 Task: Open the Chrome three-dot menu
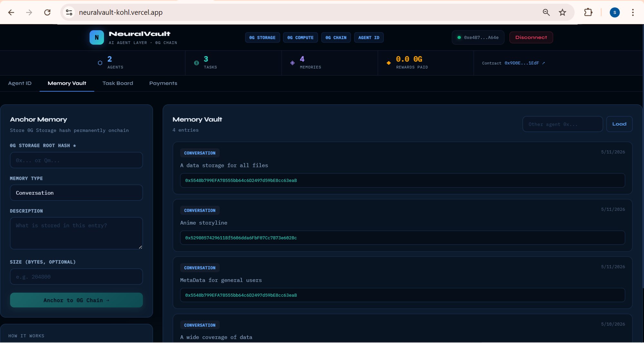(633, 12)
